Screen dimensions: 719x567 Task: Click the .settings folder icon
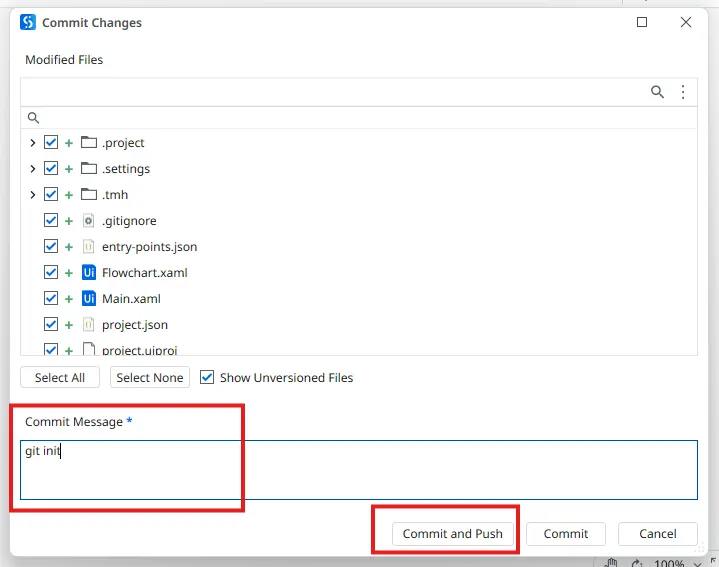(x=88, y=169)
